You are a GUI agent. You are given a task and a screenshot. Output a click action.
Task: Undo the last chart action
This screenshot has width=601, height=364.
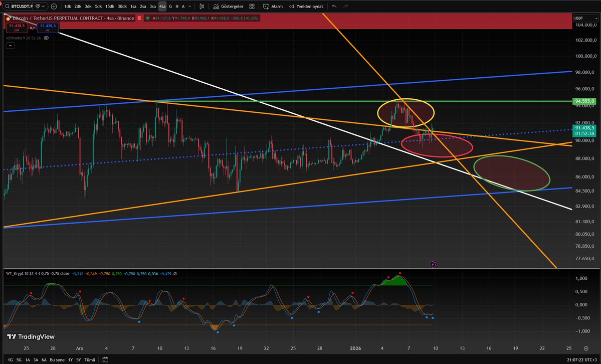[334, 7]
